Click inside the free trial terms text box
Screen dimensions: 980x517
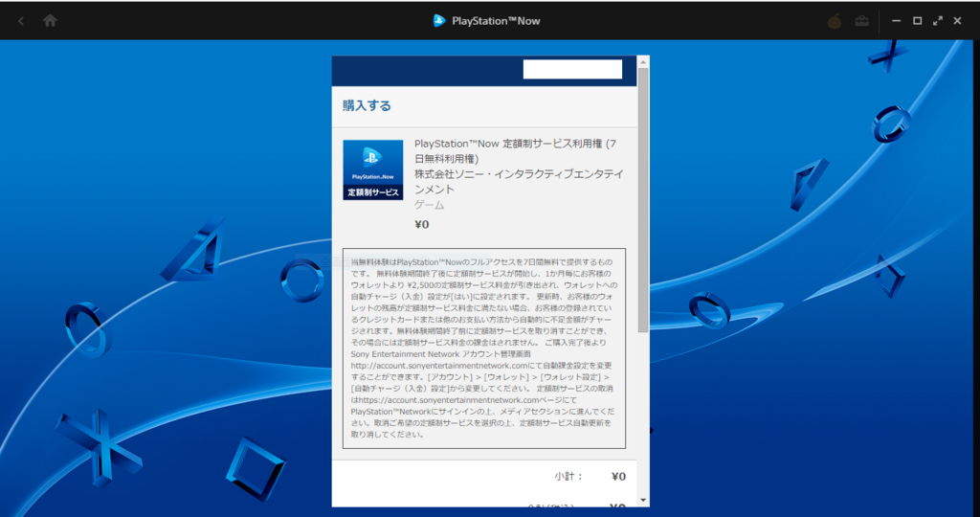coord(483,348)
